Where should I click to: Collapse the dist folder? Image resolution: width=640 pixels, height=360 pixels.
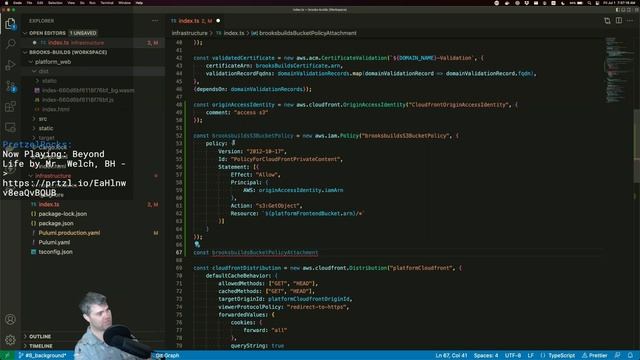pos(34,71)
